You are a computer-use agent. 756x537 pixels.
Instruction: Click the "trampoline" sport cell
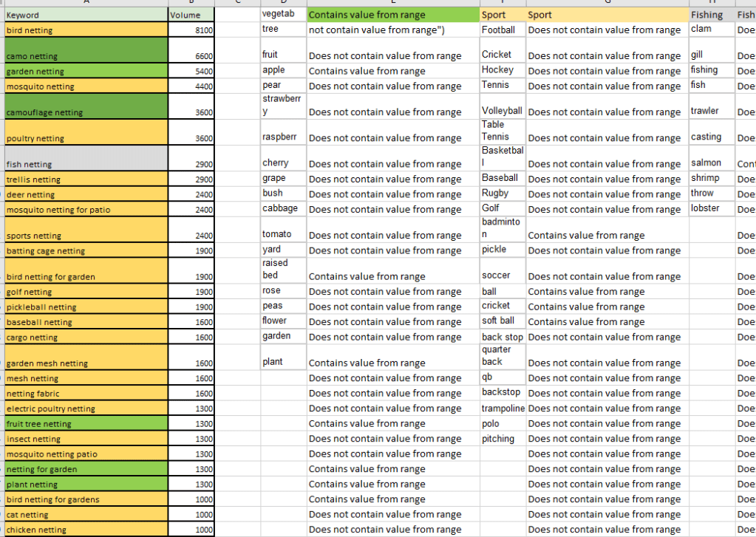(x=503, y=408)
